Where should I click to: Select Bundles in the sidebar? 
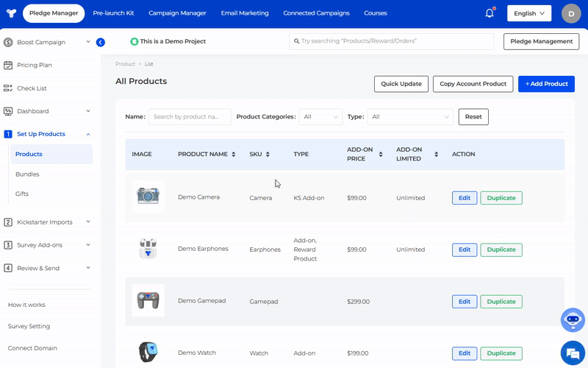click(27, 174)
